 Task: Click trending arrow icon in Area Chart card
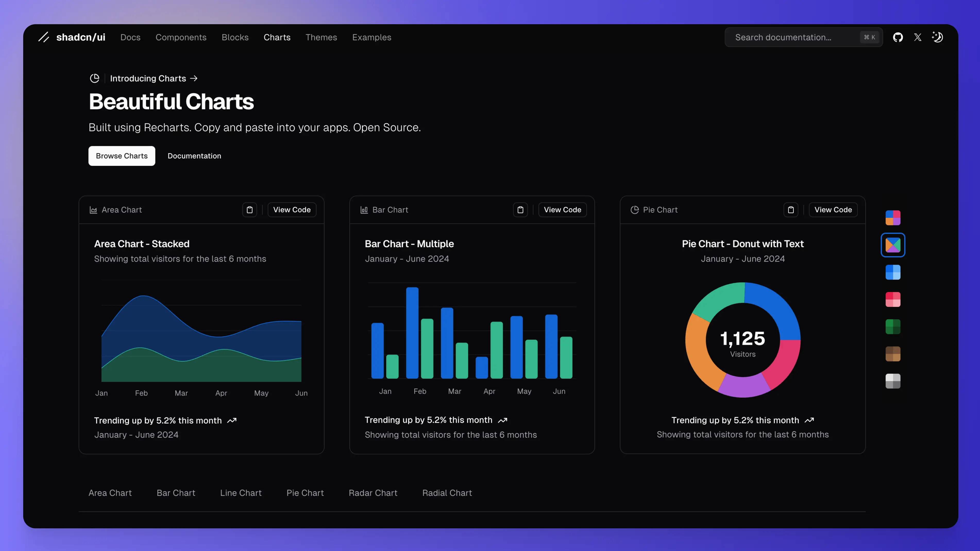(232, 420)
